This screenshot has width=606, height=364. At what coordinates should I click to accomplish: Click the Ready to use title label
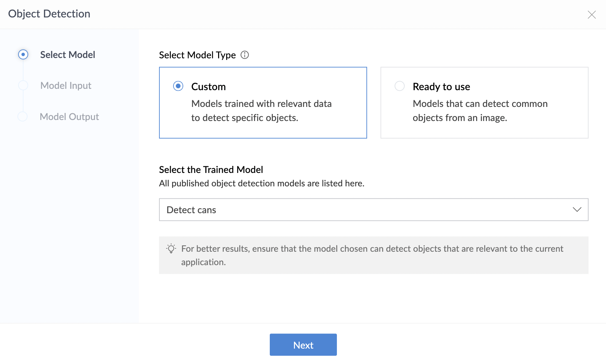441,86
